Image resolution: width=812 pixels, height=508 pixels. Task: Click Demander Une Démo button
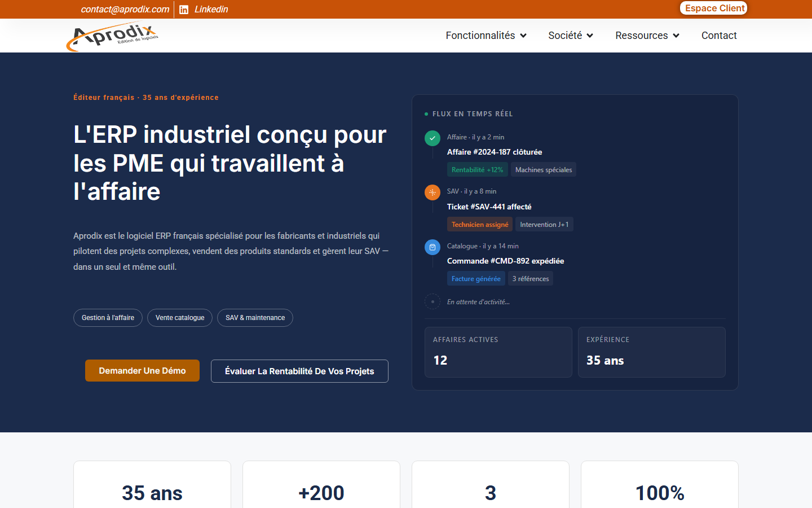(x=142, y=371)
